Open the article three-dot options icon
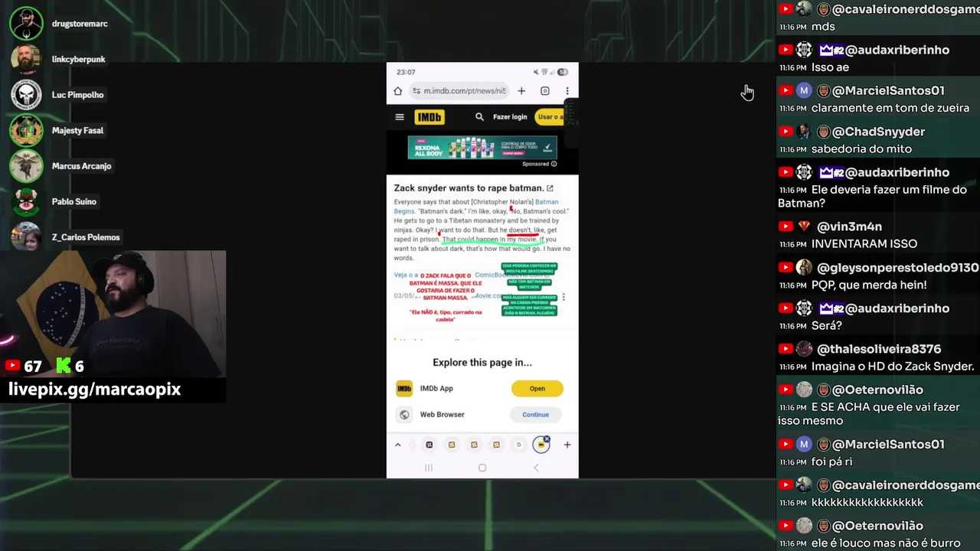Image resolution: width=980 pixels, height=551 pixels. [x=563, y=297]
